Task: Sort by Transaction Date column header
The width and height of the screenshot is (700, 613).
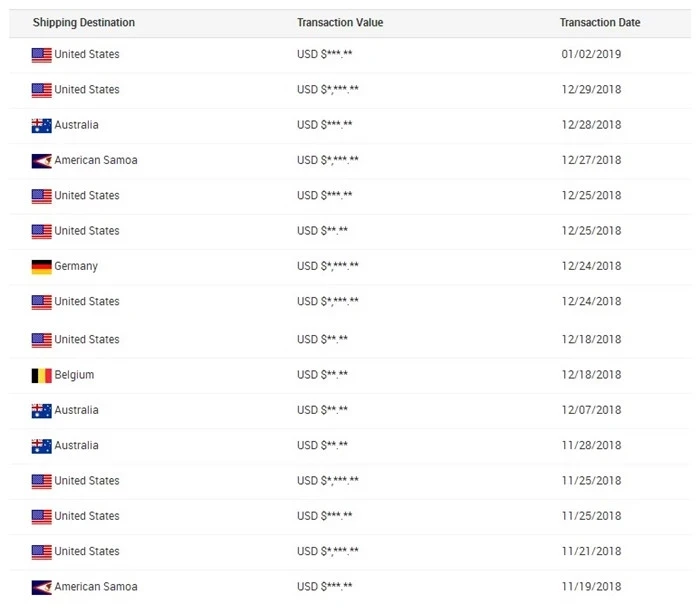Action: click(600, 22)
